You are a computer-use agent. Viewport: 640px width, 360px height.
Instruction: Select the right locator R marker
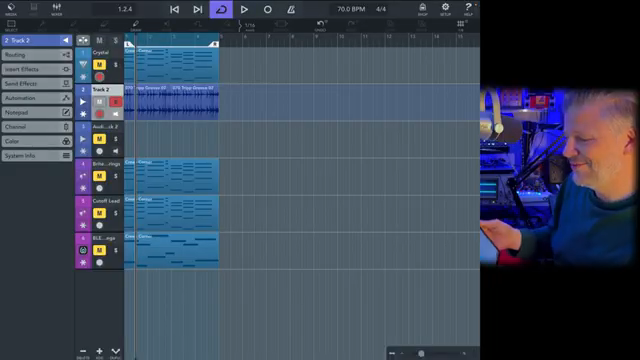tap(214, 44)
